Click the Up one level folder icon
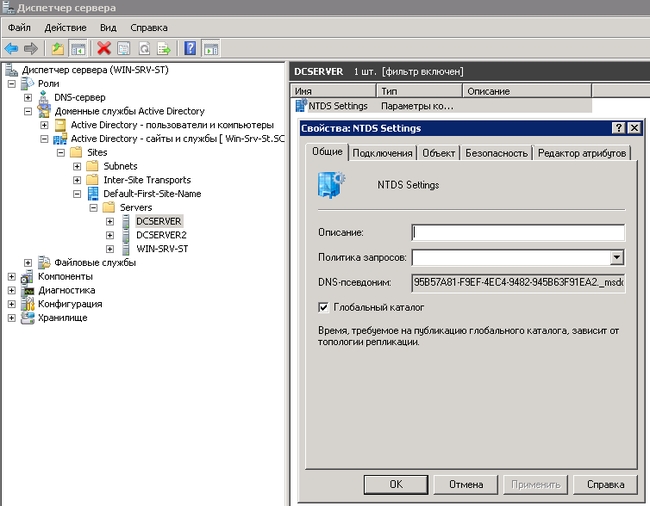The width and height of the screenshot is (650, 506). 58,48
